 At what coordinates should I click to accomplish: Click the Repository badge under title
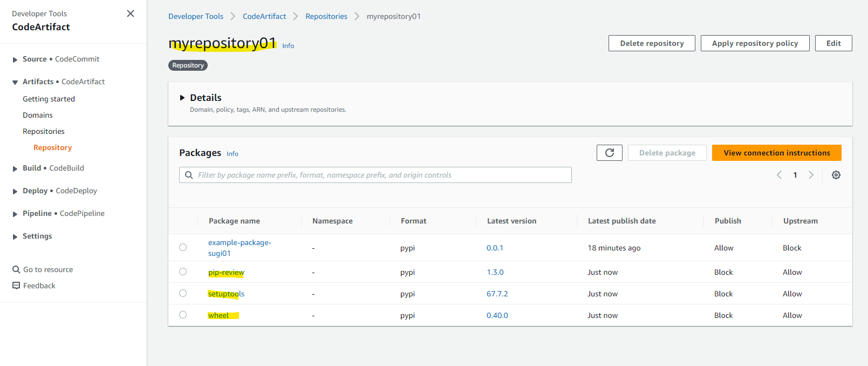click(188, 65)
